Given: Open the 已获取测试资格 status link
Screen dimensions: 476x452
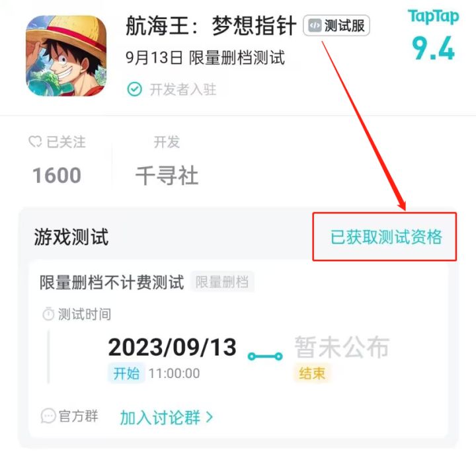Looking at the screenshot, I should [386, 237].
